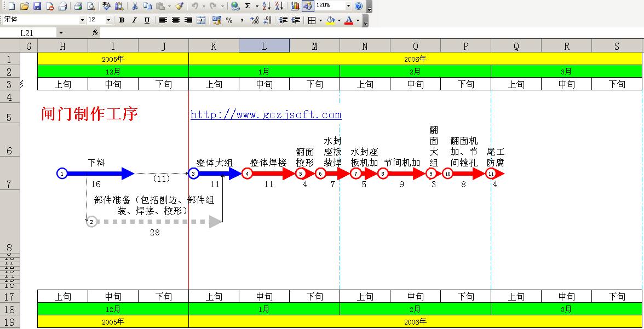Toggle bold formatting
Screen dimensions: 644x329
pyautogui.click(x=122, y=20)
